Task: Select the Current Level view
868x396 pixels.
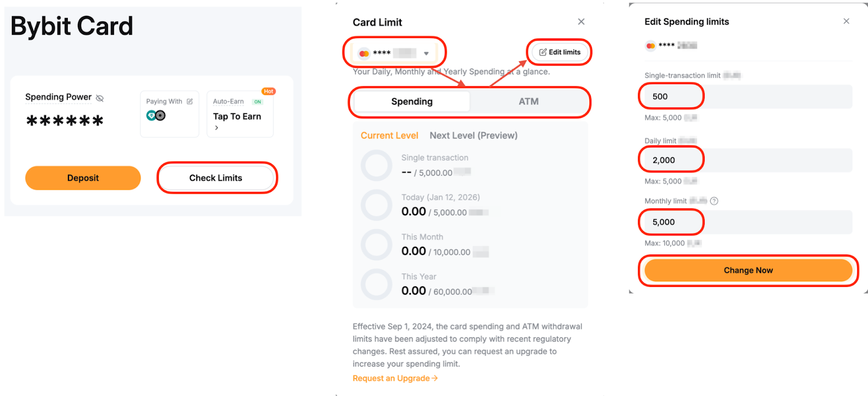Action: [x=389, y=136]
